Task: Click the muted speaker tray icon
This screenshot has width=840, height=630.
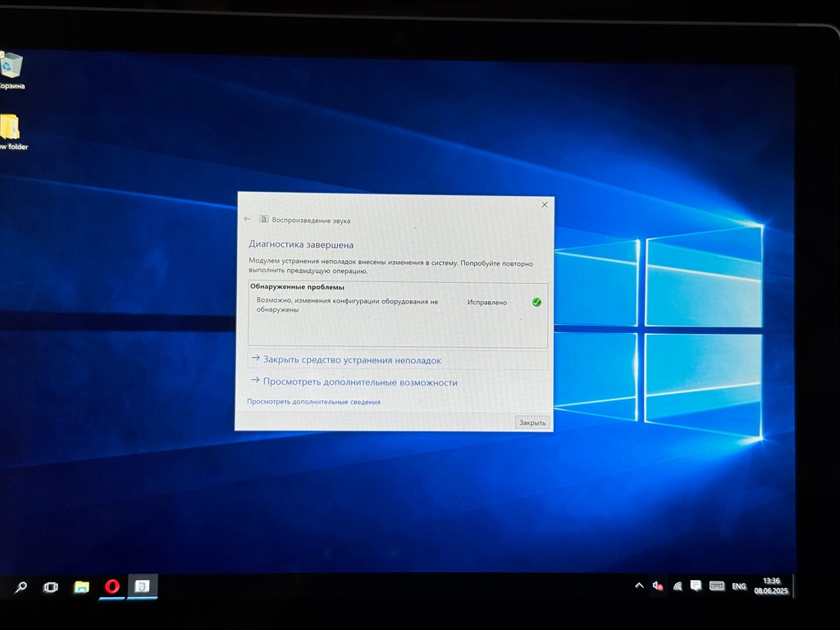Action: click(x=658, y=586)
